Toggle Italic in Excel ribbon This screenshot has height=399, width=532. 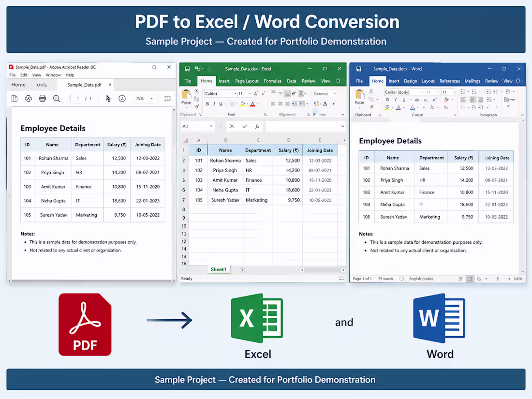point(214,104)
